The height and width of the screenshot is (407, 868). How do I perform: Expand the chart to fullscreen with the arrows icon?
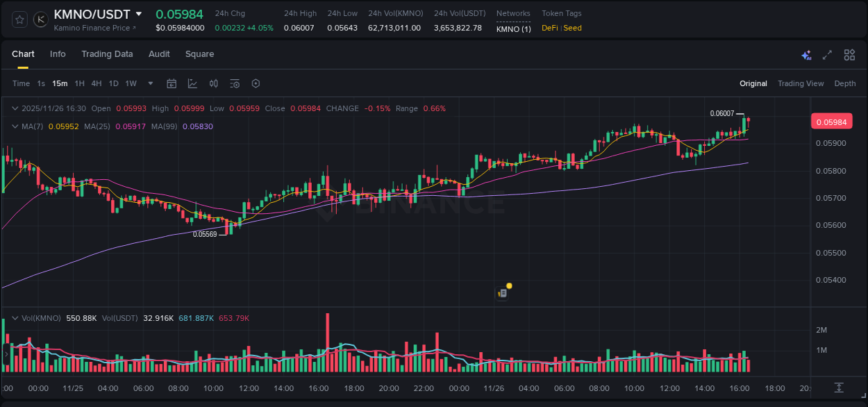(827, 54)
